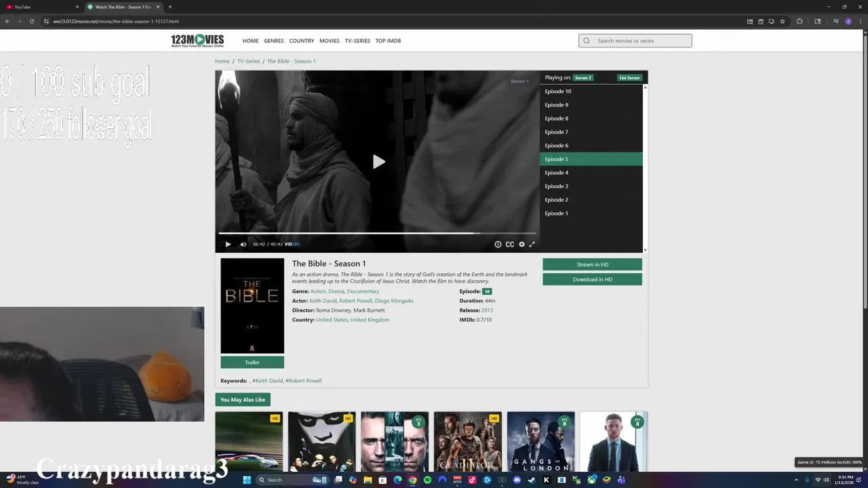
Task: Seek on the video progress bar
Action: pyautogui.click(x=377, y=233)
